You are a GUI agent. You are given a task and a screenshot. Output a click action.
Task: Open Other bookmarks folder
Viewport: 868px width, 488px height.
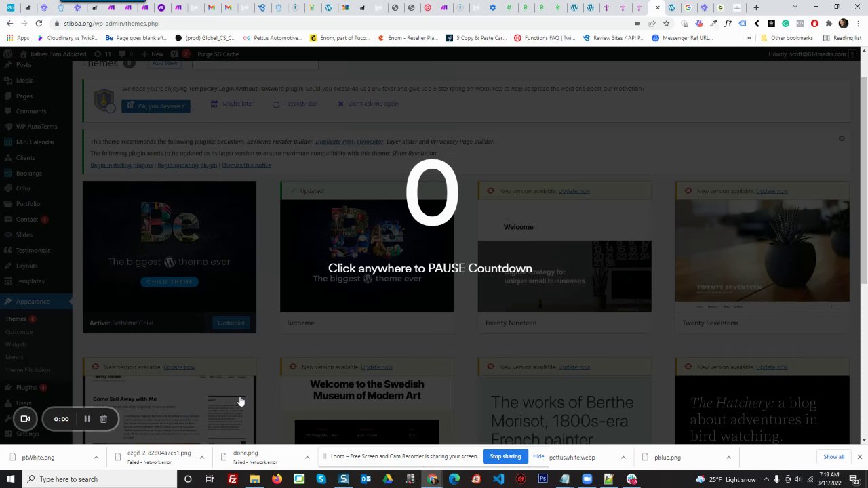786,38
